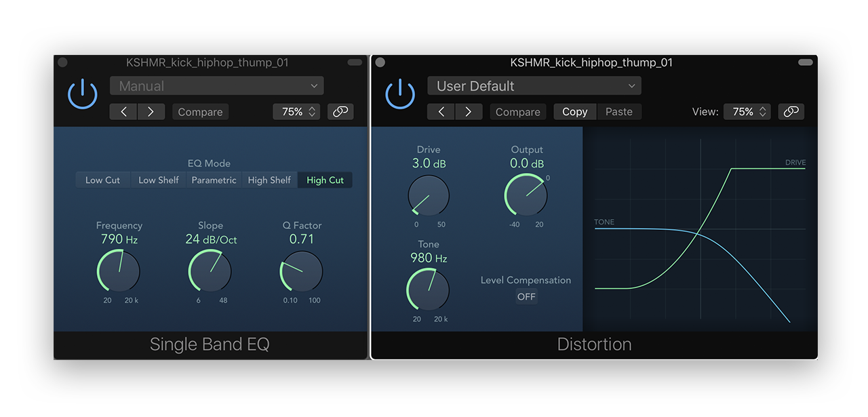The height and width of the screenshot is (417, 868).
Task: Open 75% view size menu in Distortion window
Action: 748,112
